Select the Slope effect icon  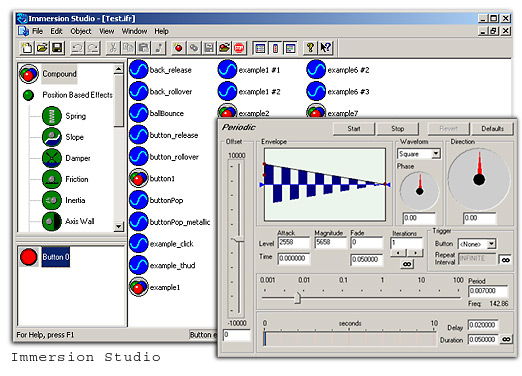[52, 137]
